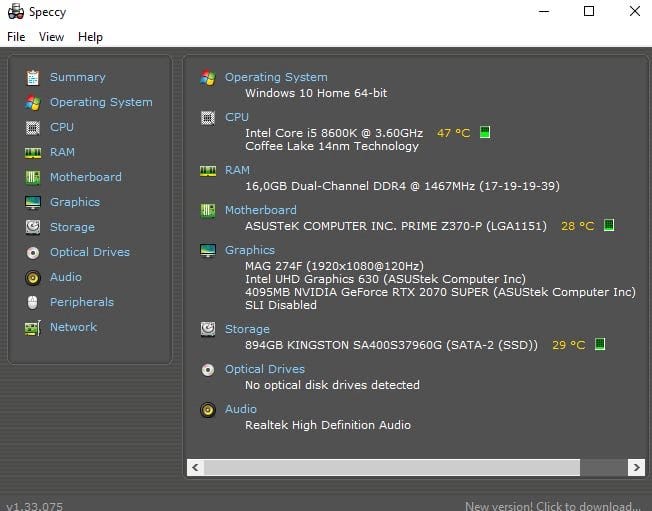Click the horizontal scrollbar left arrow

click(x=195, y=467)
